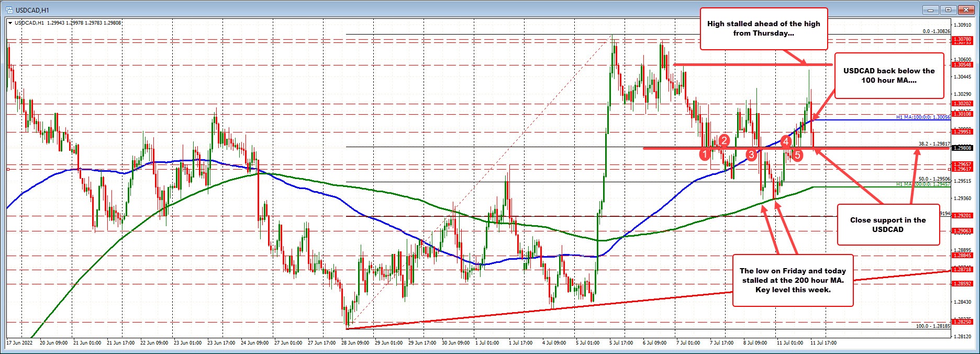This screenshot has width=980, height=354.
Task: Expand the USDCAD,H1 triangle in chart corner
Action: pos(11,23)
